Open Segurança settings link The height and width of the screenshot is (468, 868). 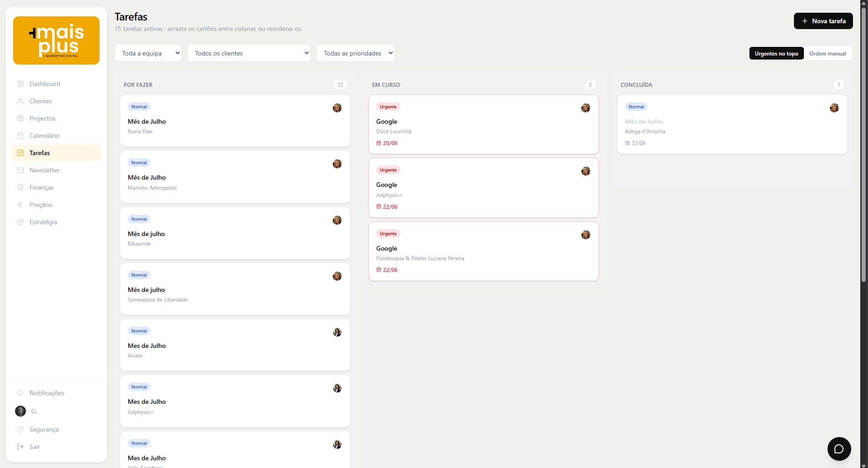pos(56,429)
